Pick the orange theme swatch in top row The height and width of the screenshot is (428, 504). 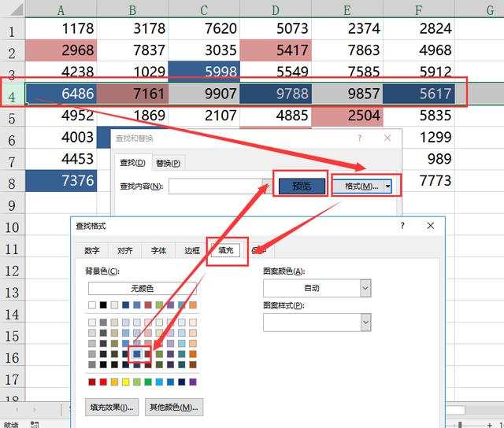tap(193, 305)
